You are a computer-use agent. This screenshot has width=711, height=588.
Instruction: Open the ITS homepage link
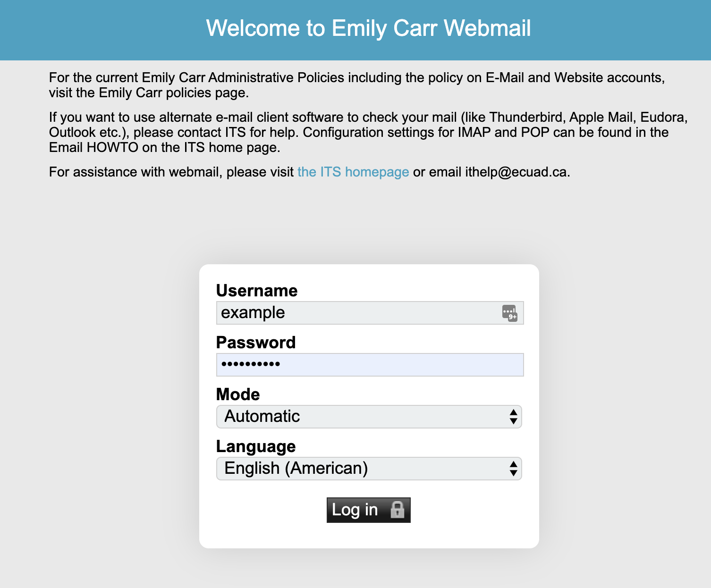[x=353, y=172]
